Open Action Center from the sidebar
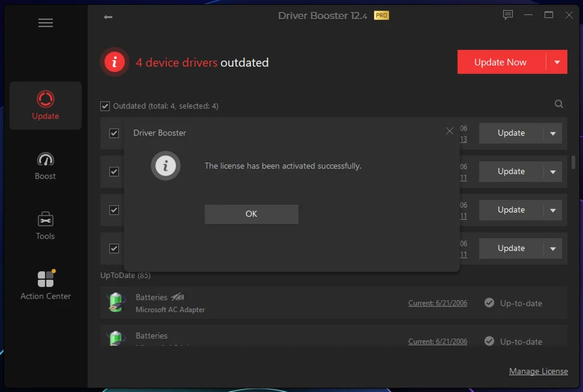Screen dimensions: 583x392 coord(46,286)
